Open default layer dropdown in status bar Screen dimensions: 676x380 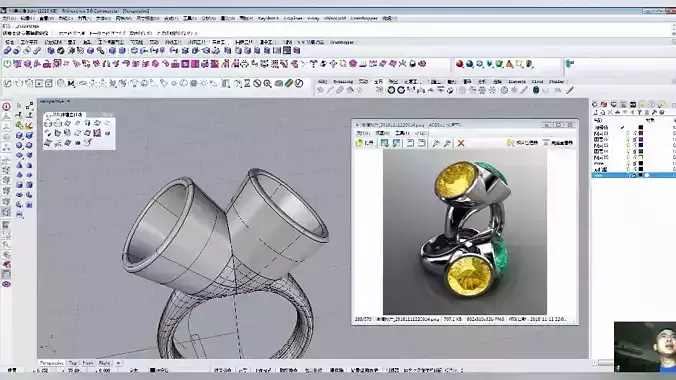tap(159, 370)
